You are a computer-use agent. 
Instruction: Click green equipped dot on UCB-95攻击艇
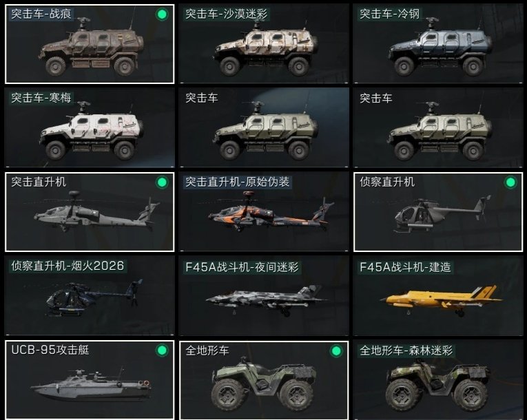coord(162,350)
